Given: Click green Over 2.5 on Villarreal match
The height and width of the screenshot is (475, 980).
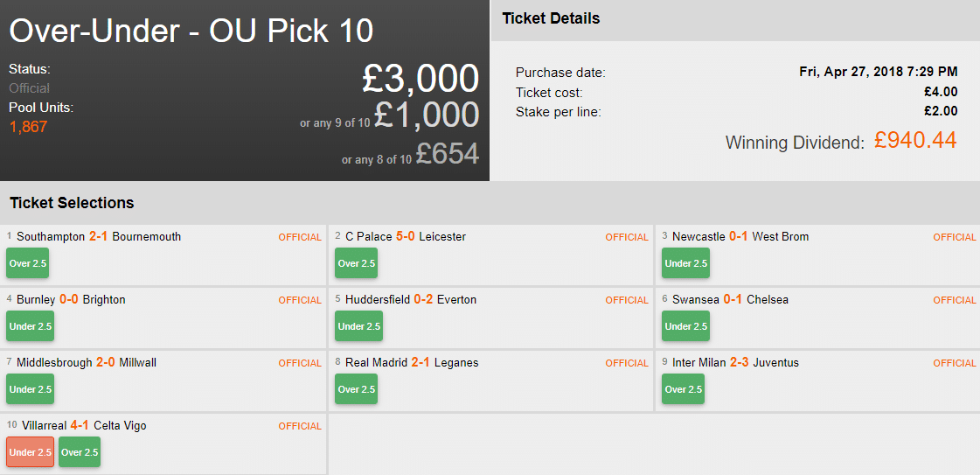Looking at the screenshot, I should tap(80, 452).
